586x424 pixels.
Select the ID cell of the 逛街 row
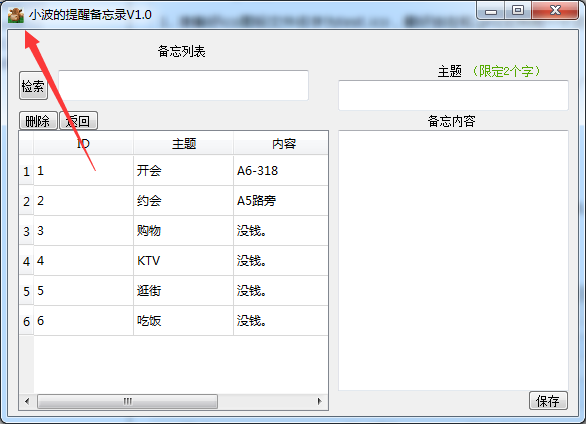[x=83, y=291]
